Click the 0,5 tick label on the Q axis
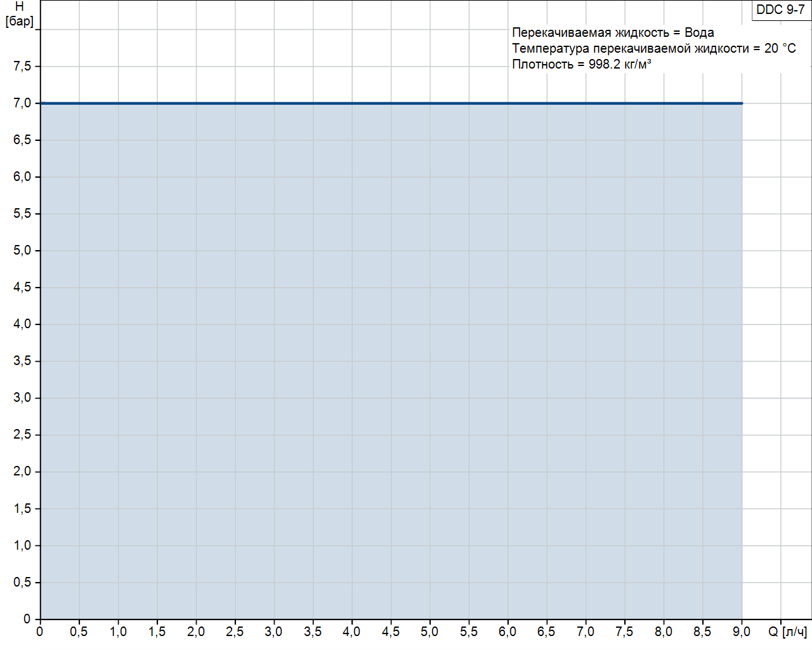Viewport: 812px width, 650px height. pyautogui.click(x=79, y=632)
